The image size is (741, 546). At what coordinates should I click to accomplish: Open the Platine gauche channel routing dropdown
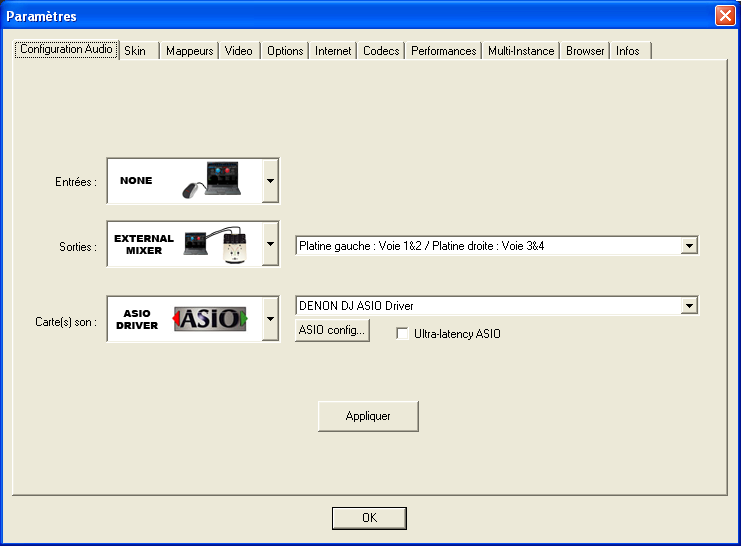(x=688, y=246)
